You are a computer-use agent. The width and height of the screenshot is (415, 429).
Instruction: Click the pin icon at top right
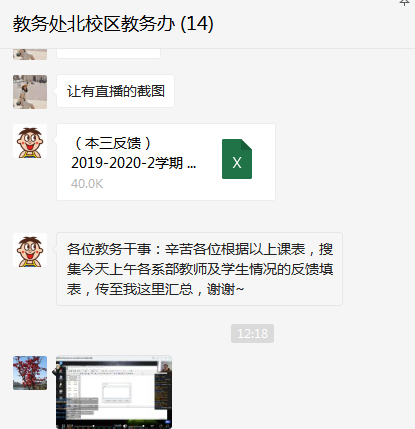(404, 3)
